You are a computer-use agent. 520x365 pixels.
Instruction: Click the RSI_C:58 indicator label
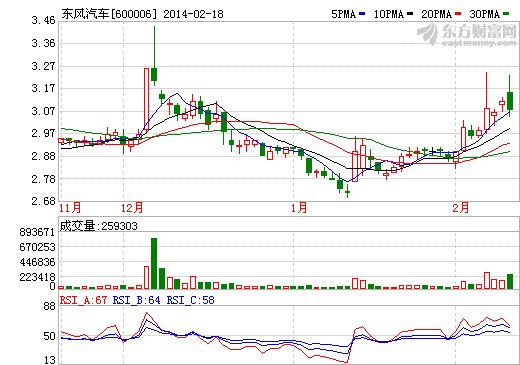tap(191, 300)
